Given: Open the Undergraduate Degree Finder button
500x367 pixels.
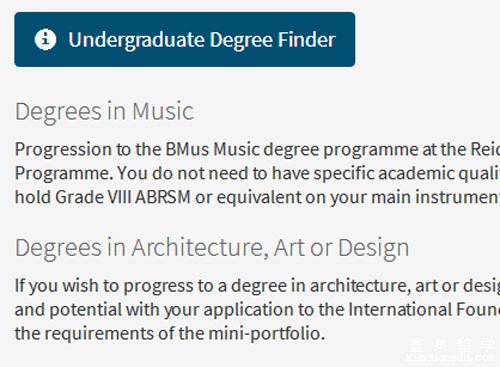Looking at the screenshot, I should click(x=185, y=39).
